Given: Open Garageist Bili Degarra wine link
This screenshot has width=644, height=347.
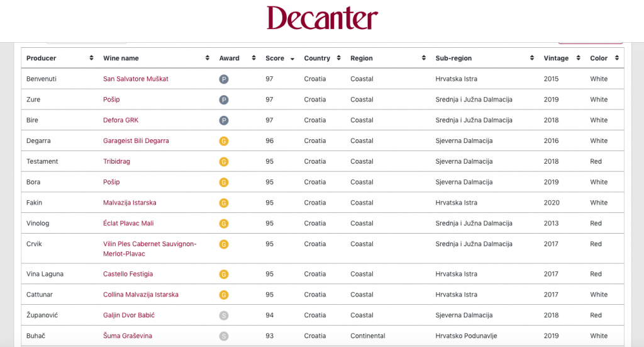Looking at the screenshot, I should click(x=136, y=140).
